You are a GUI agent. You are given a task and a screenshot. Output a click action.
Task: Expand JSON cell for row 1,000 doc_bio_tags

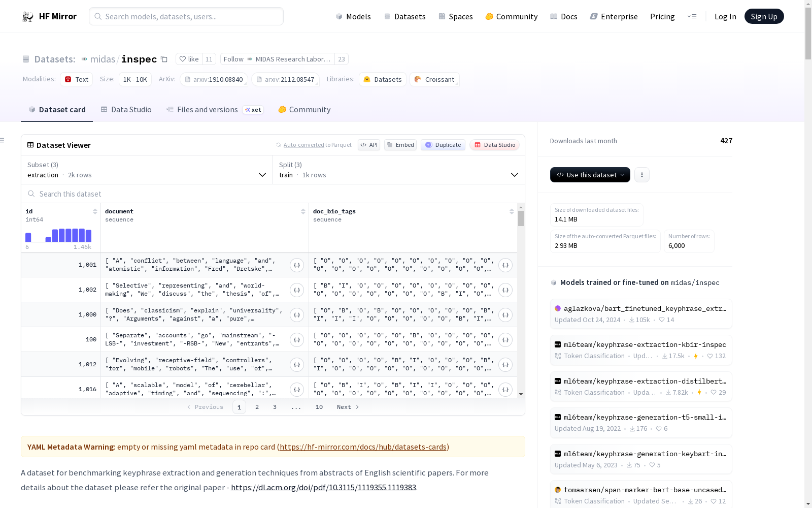[x=505, y=315]
